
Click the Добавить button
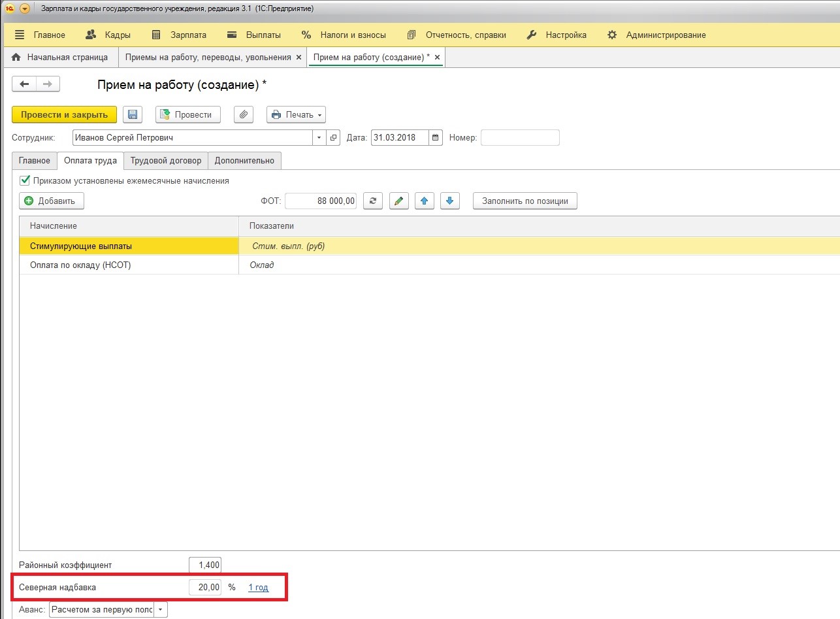pos(52,201)
